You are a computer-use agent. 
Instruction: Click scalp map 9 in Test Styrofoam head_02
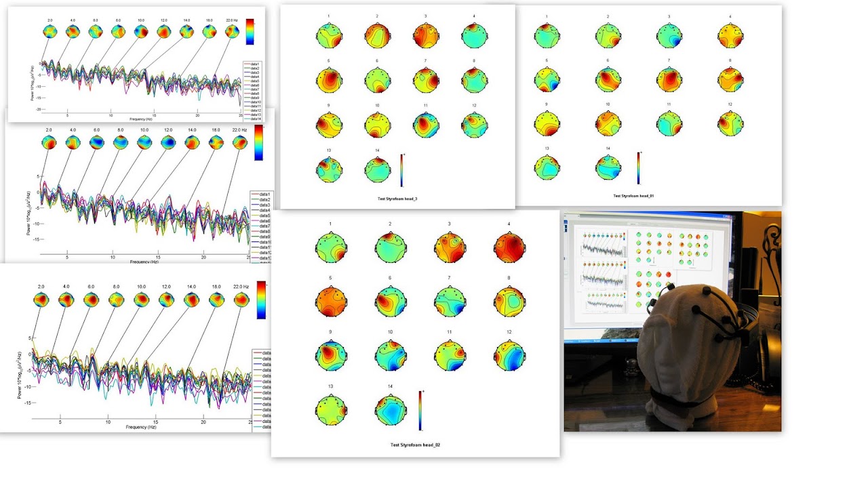332,355
